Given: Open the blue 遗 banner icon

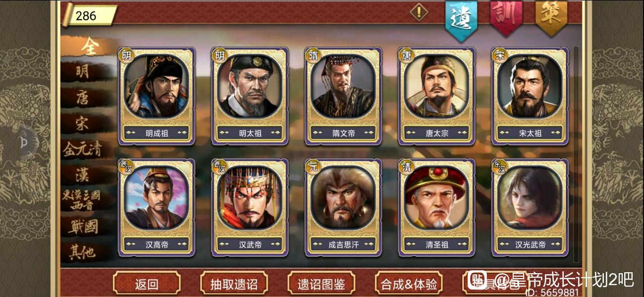Looking at the screenshot, I should pyautogui.click(x=461, y=19).
